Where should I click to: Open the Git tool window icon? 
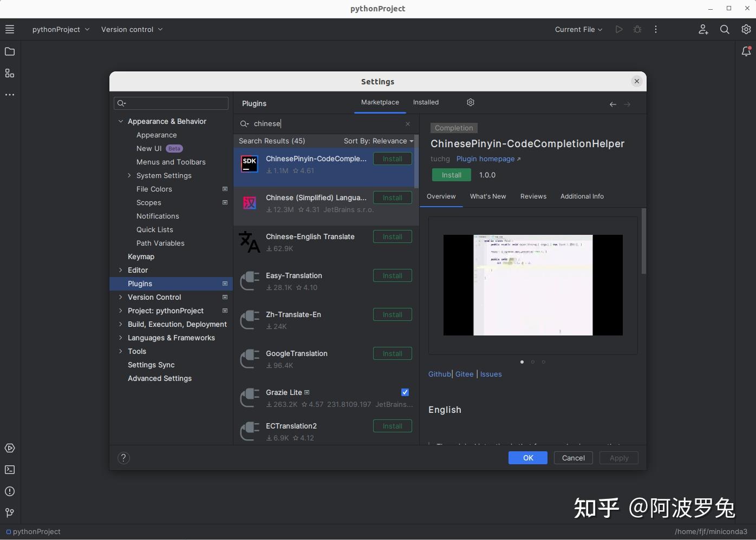(10, 512)
